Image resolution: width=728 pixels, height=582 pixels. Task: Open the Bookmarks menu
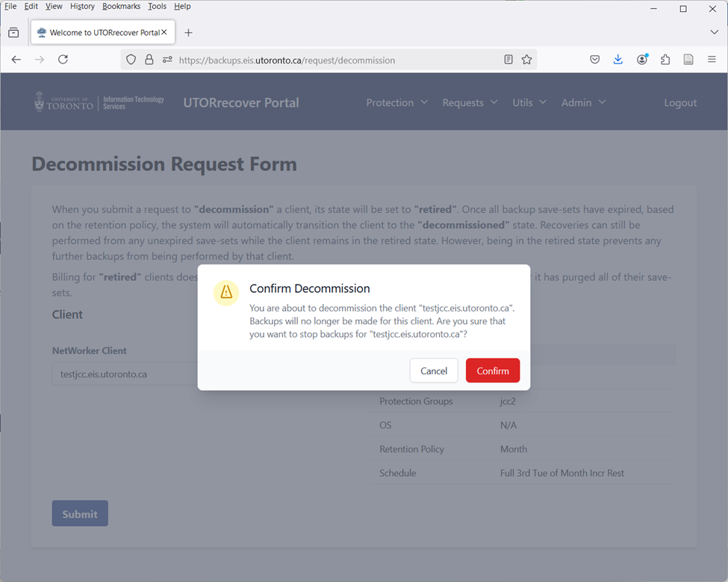121,6
